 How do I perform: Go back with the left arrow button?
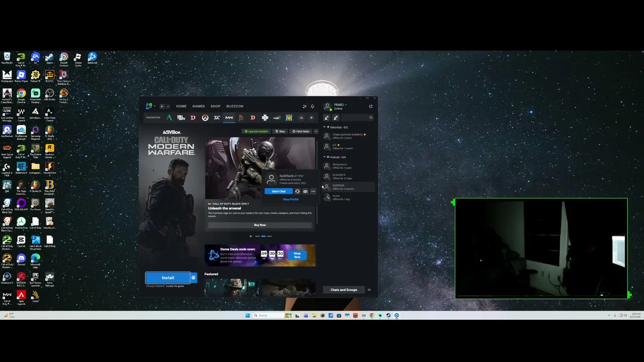pyautogui.click(x=162, y=106)
